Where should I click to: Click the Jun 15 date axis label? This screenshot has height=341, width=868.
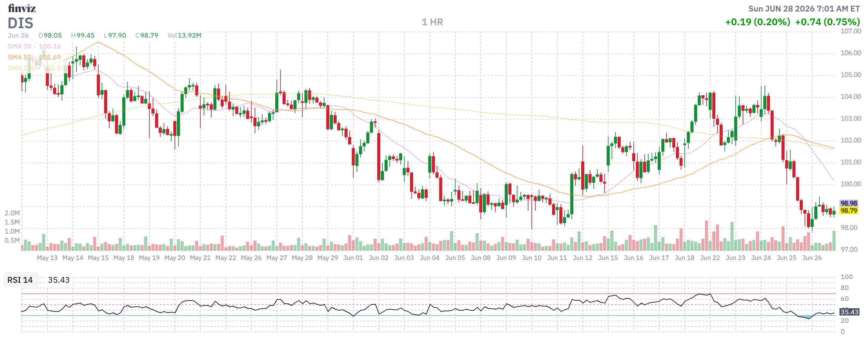click(x=608, y=258)
